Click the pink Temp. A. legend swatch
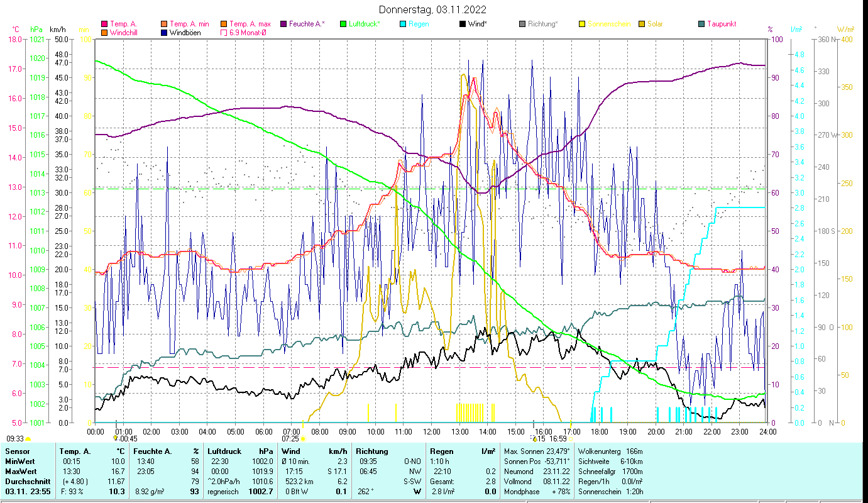Image resolution: width=868 pixels, height=503 pixels. [104, 25]
